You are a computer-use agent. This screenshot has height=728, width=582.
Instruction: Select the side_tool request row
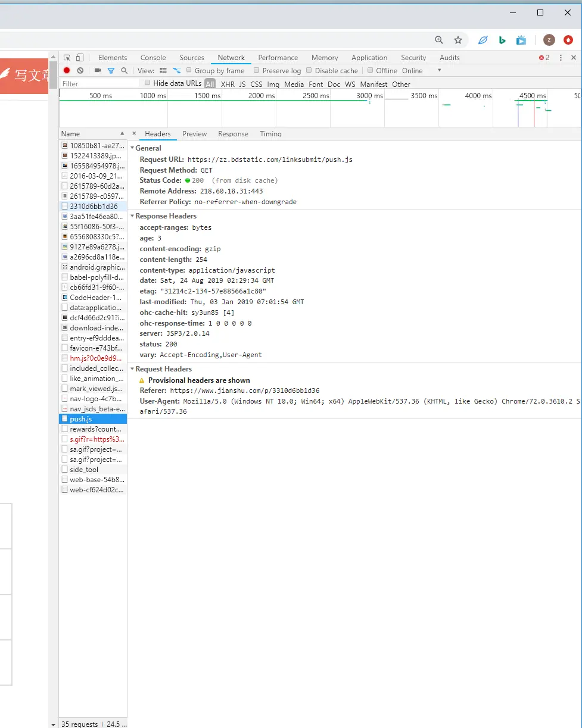(93, 469)
